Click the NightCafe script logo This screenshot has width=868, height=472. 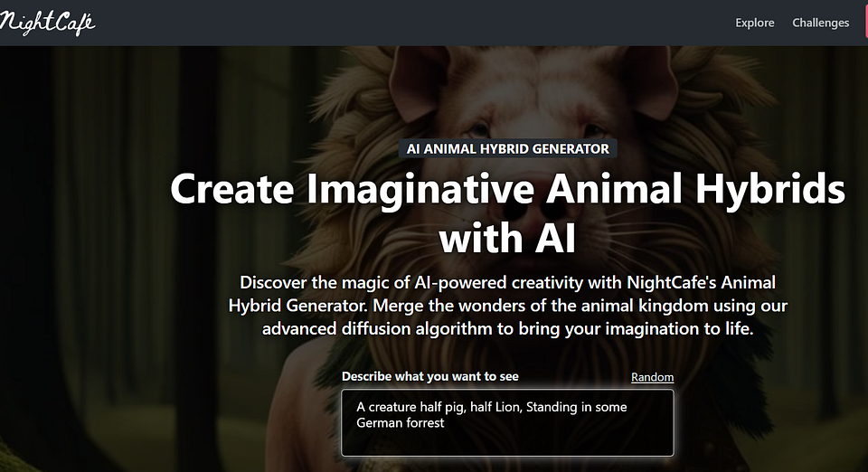click(46, 23)
